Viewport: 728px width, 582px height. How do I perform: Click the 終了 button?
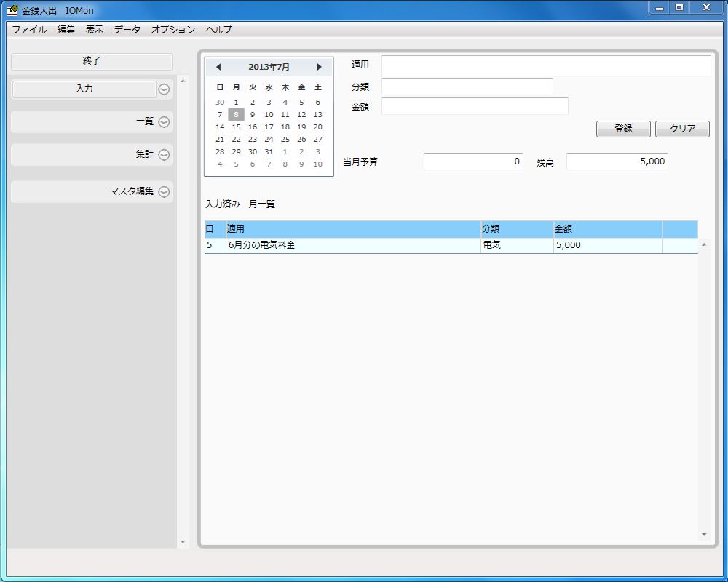92,61
